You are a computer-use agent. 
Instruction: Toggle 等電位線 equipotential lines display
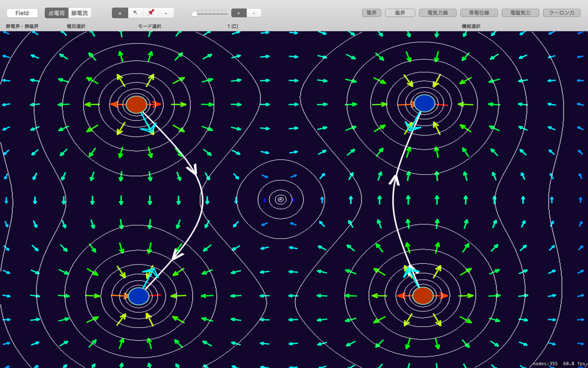tap(479, 13)
